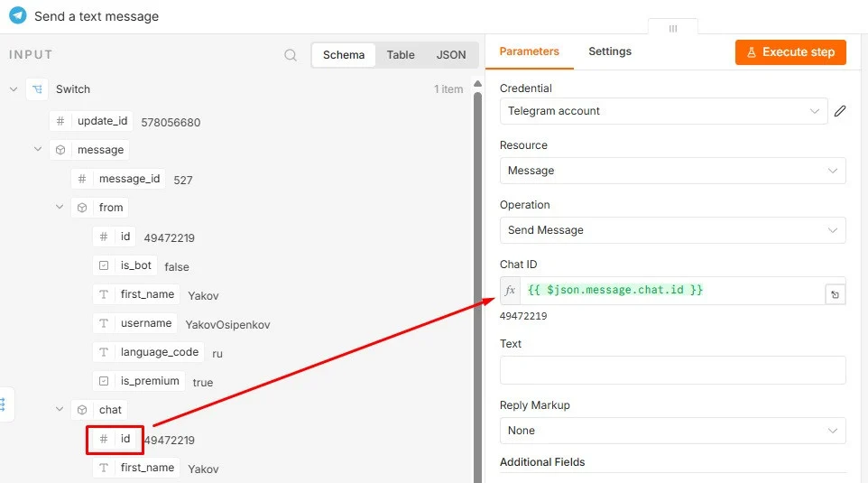Click the update_id field pill
The width and height of the screenshot is (868, 483).
91,121
